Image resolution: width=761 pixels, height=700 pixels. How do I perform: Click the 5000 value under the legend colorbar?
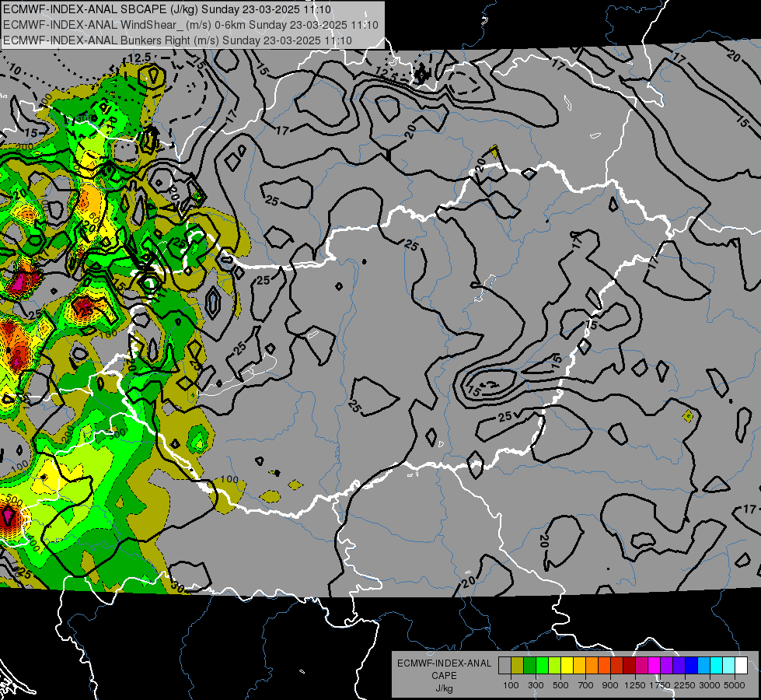[x=735, y=685]
